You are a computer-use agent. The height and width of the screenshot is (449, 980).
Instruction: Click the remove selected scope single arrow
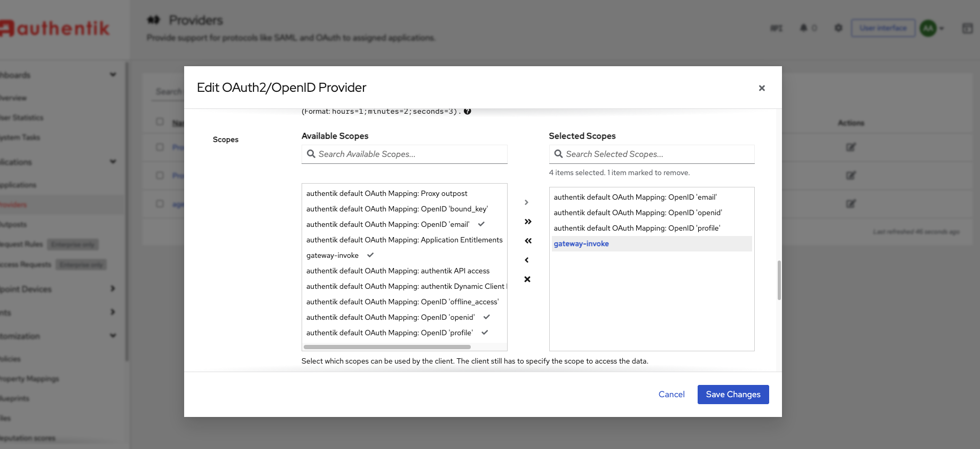click(527, 260)
